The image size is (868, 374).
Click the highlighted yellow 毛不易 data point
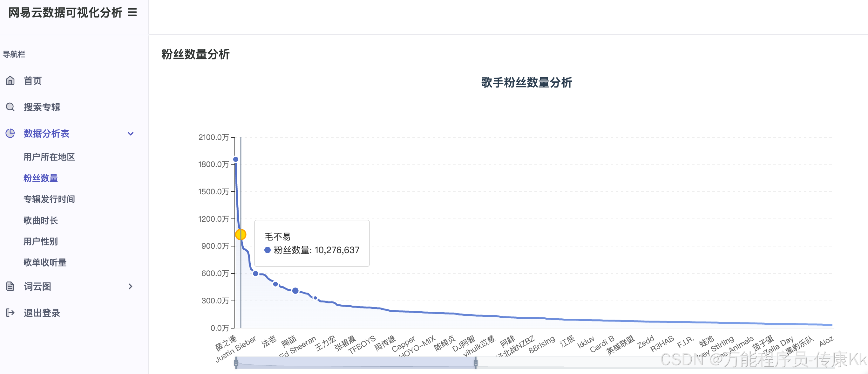241,234
